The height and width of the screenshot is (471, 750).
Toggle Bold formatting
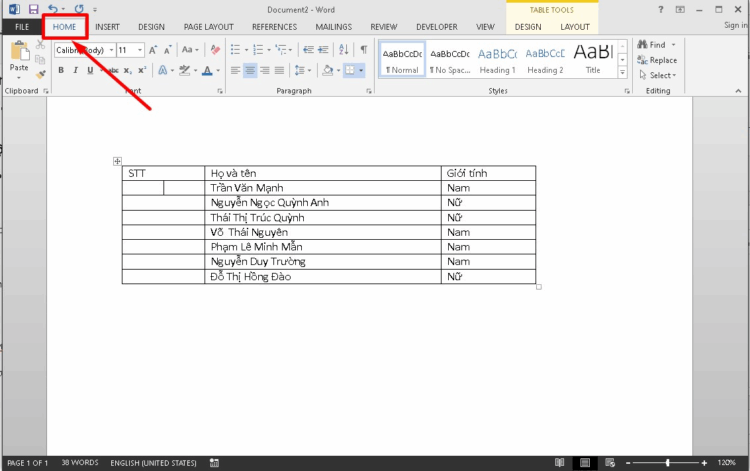[61, 71]
